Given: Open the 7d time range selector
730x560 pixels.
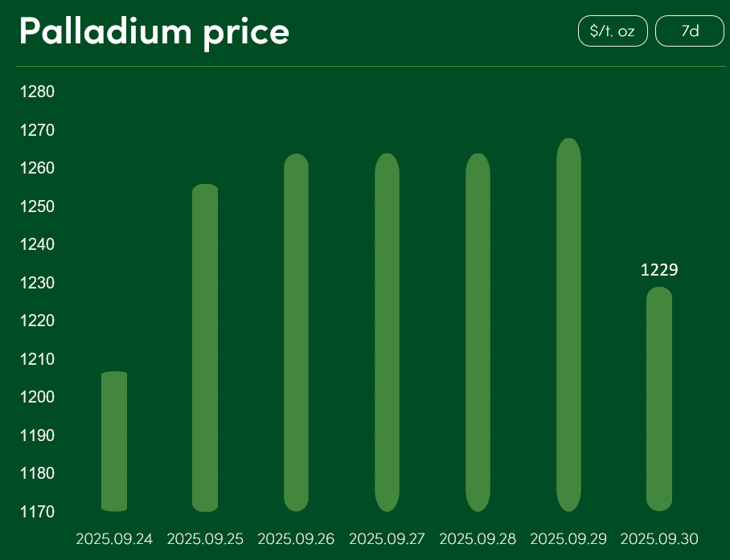Looking at the screenshot, I should [690, 31].
